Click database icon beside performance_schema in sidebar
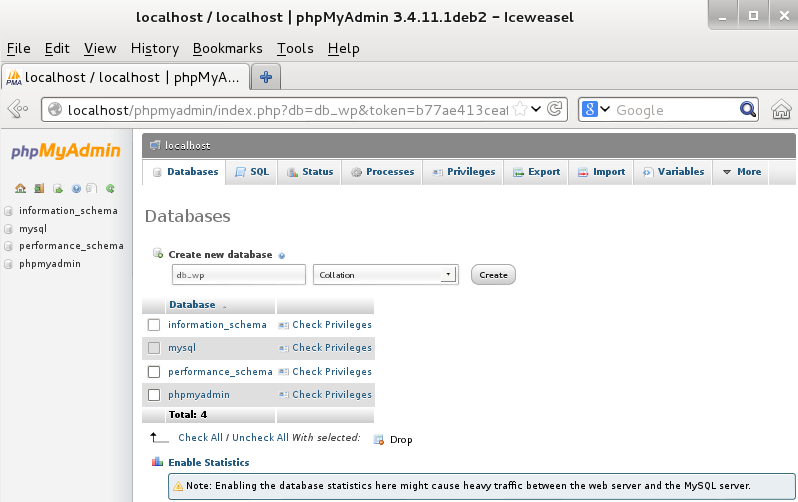Screen dimensions: 798x502 [8, 246]
